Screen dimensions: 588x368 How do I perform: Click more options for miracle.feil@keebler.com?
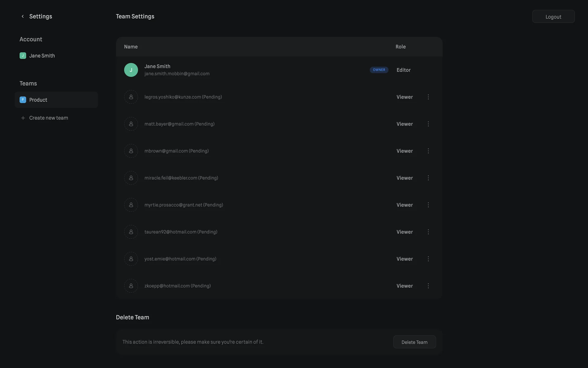pos(428,178)
